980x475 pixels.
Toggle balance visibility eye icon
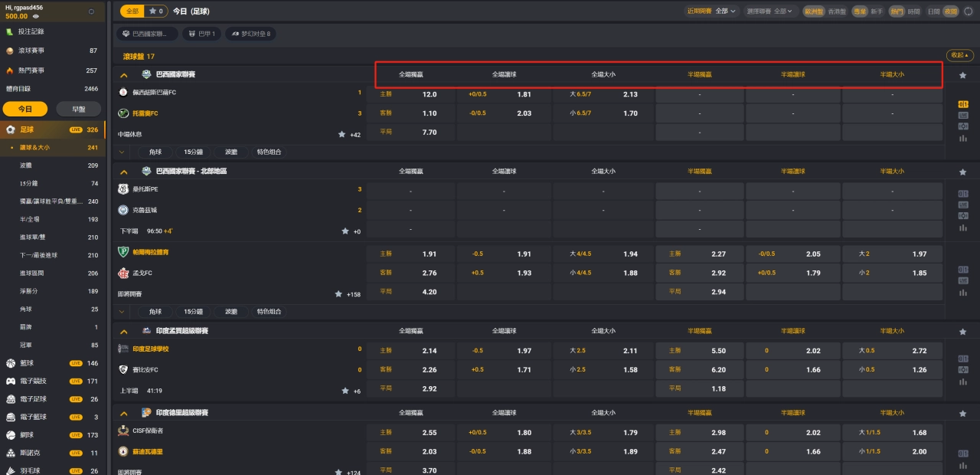(35, 16)
